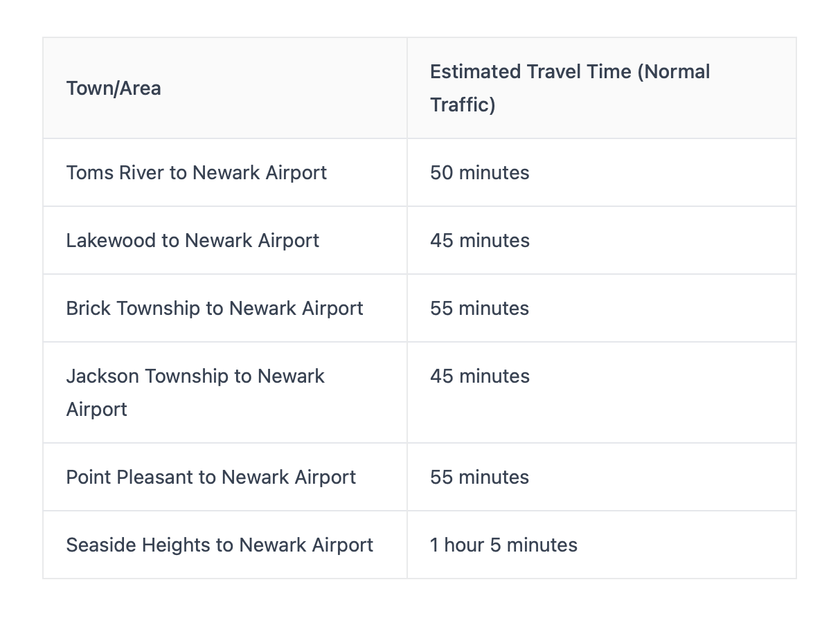Click the Town/Area column header
Image resolution: width=840 pixels, height=618 pixels.
coord(114,89)
